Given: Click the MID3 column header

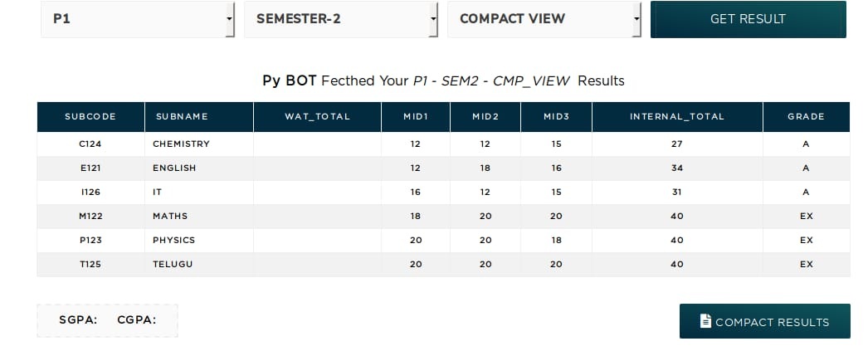Looking at the screenshot, I should pos(556,117).
